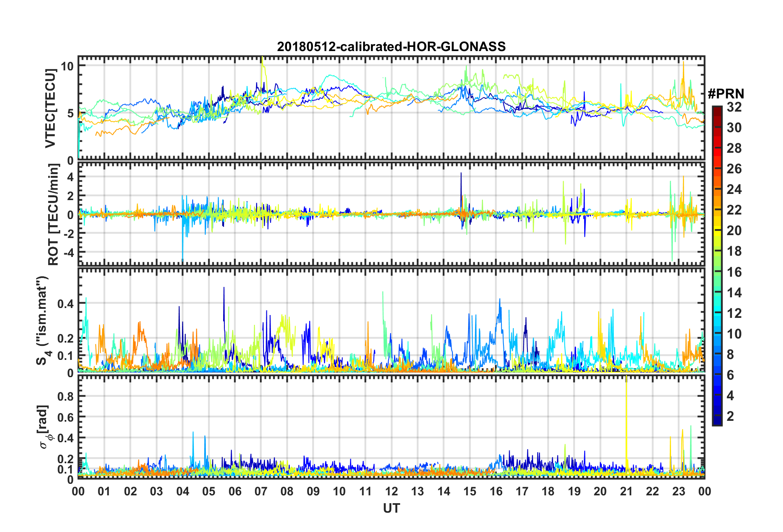The width and height of the screenshot is (783, 532).
Task: Click the #PRN colorbar title
Action: tap(726, 94)
